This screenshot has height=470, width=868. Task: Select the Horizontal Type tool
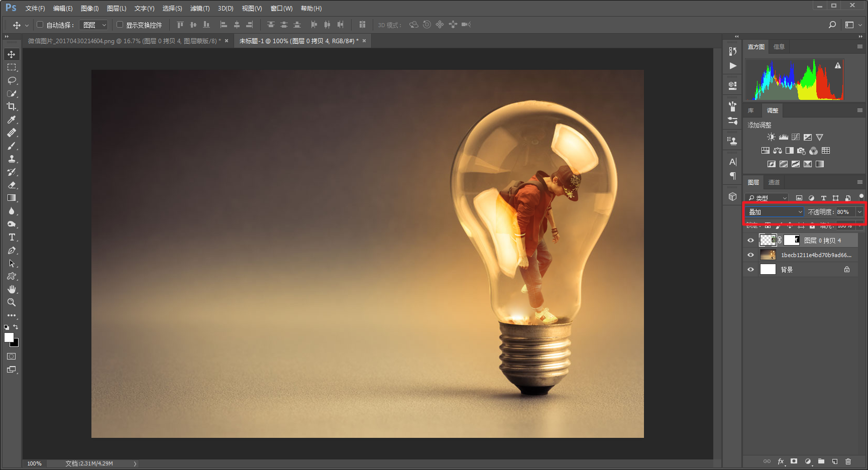pos(12,237)
